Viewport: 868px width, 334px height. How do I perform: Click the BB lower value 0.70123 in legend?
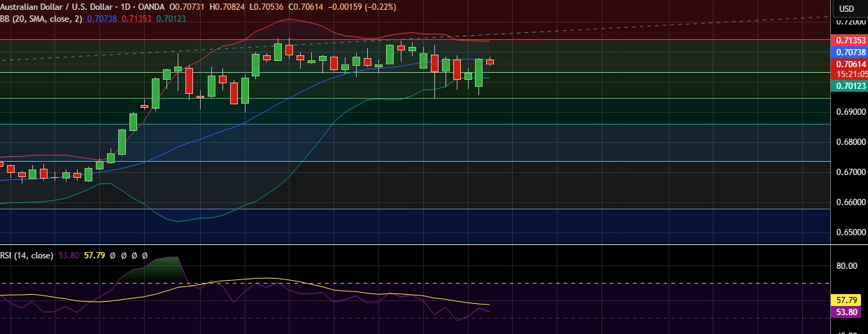click(x=172, y=19)
